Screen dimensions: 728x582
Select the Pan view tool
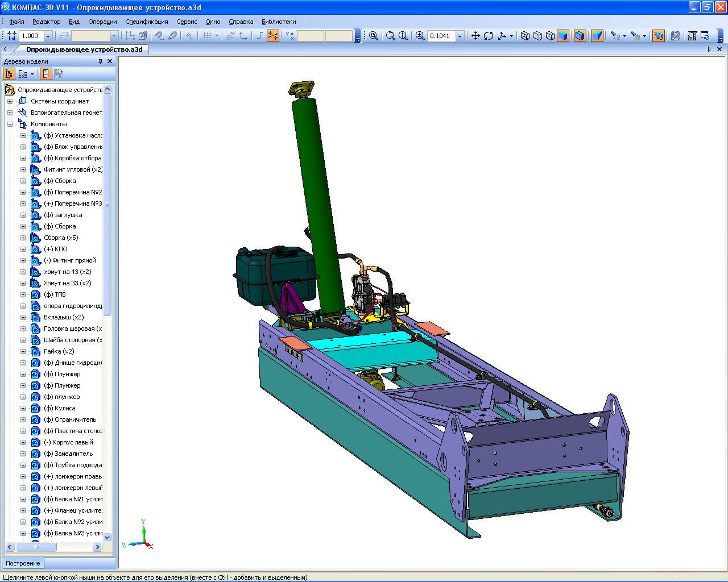[475, 36]
